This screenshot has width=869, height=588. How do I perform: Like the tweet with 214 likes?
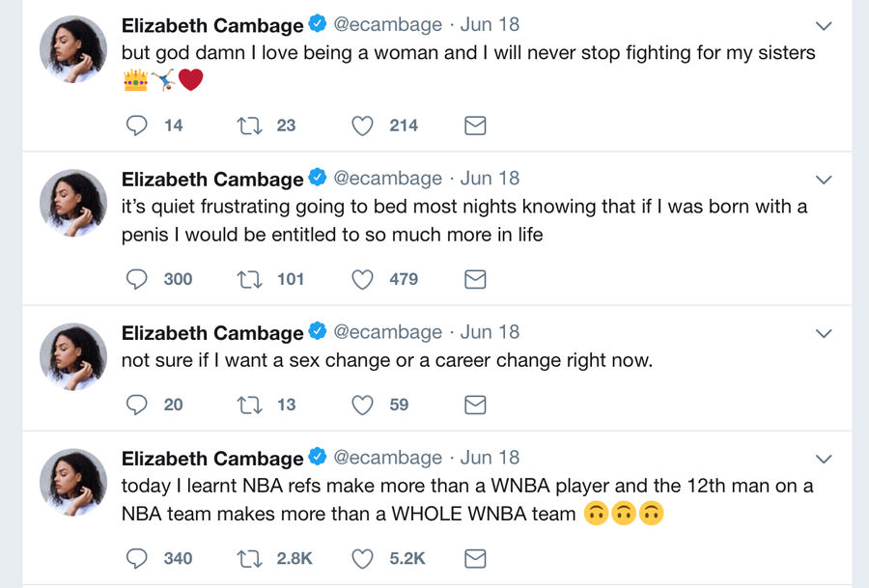tap(362, 126)
